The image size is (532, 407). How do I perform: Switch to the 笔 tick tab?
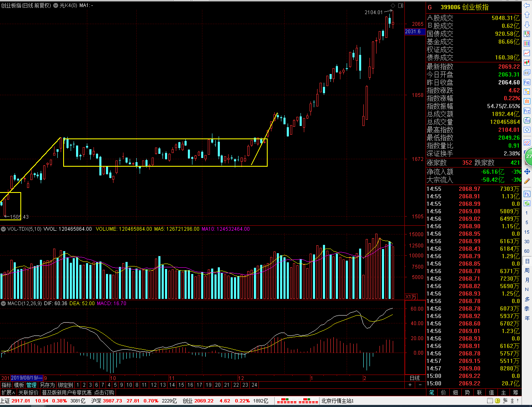(x=432, y=392)
